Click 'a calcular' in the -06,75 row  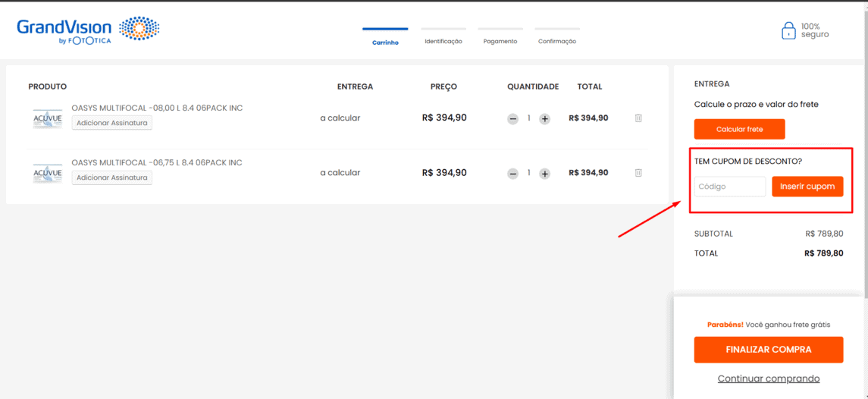pos(340,173)
